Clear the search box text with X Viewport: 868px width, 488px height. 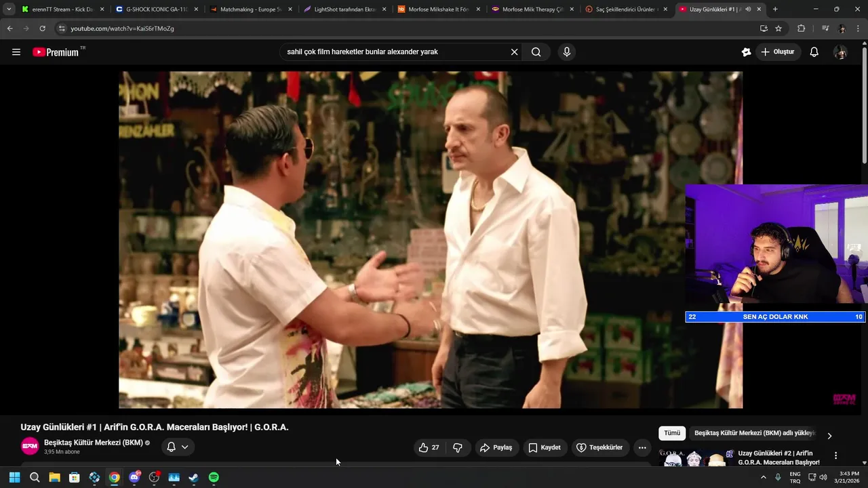click(x=514, y=52)
